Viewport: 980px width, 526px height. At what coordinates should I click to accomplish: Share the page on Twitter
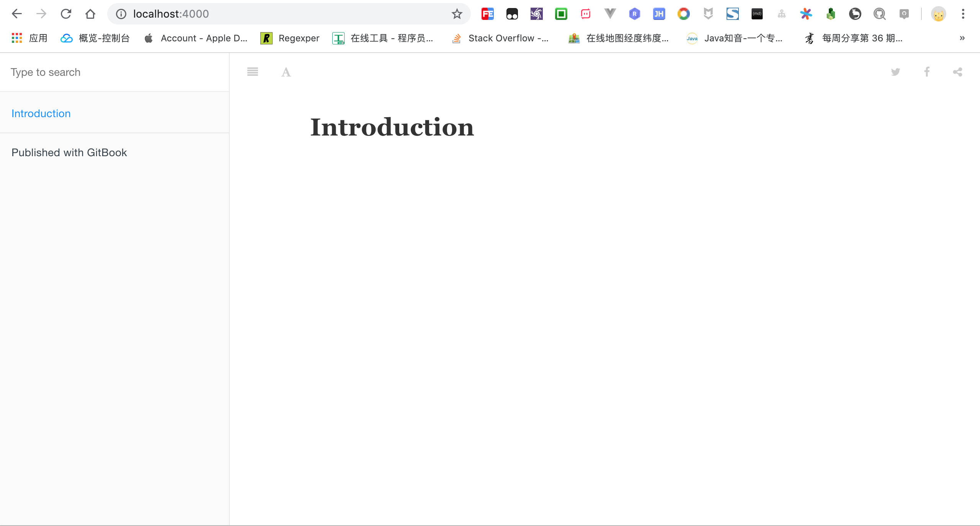pos(895,72)
